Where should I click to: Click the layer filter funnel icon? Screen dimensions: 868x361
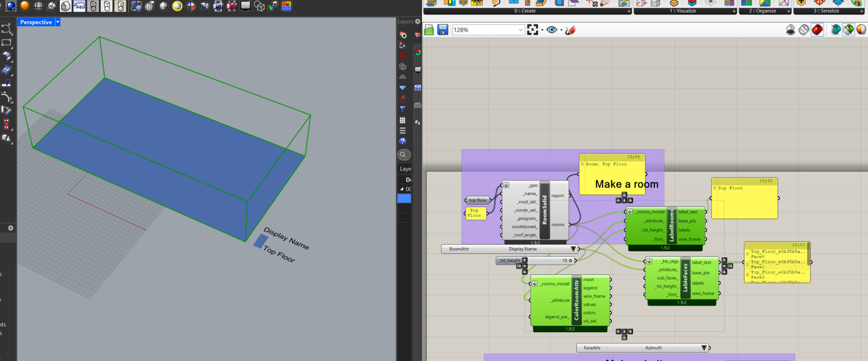pos(403,109)
